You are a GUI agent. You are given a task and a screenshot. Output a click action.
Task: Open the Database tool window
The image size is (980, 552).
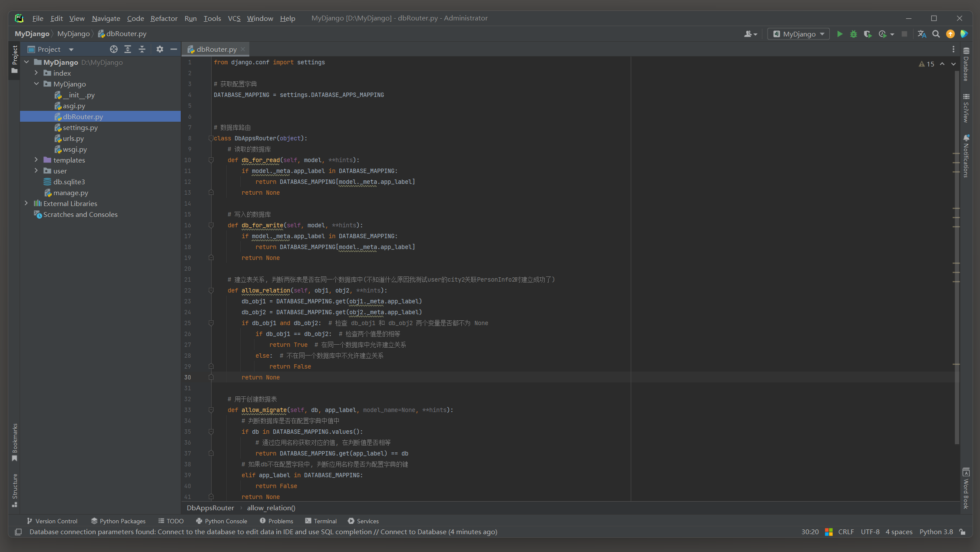point(966,64)
